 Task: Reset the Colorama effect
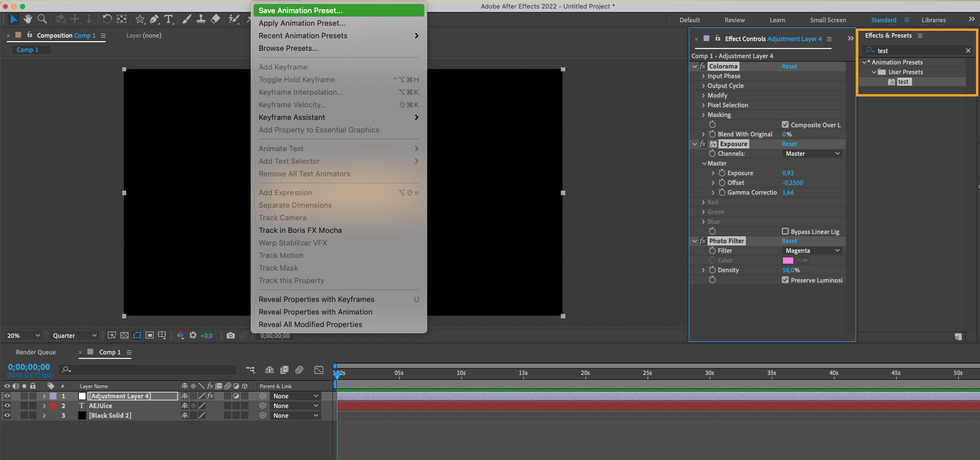[x=789, y=66]
